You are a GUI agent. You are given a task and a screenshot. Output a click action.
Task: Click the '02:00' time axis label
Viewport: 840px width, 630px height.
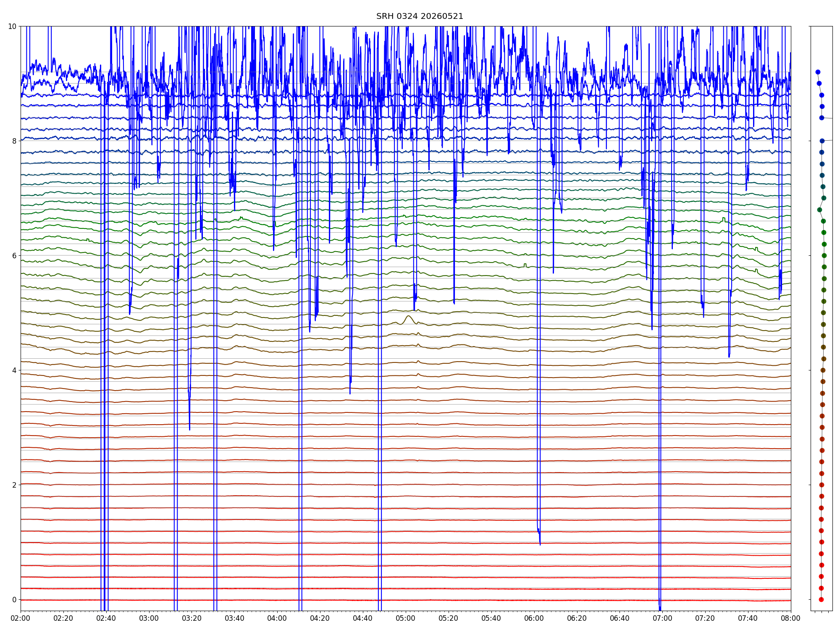click(21, 618)
